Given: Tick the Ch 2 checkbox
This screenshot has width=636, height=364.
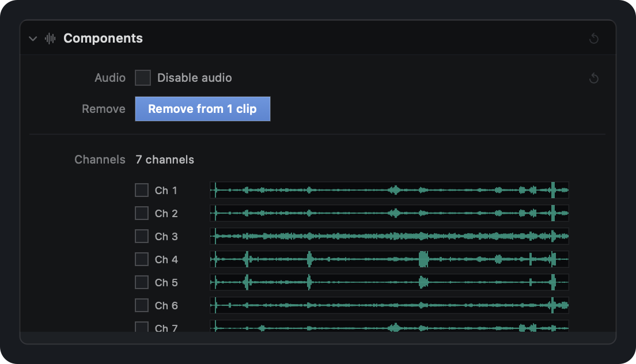Looking at the screenshot, I should coord(142,213).
